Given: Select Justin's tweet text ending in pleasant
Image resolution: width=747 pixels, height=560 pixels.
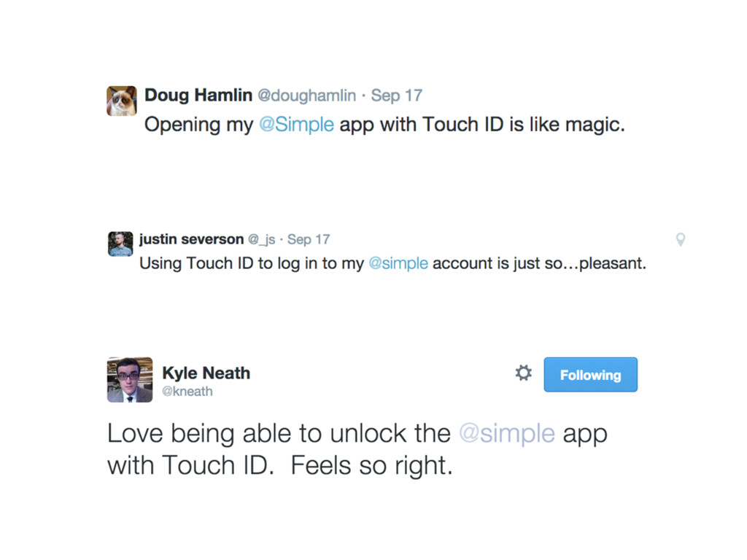Looking at the screenshot, I should (392, 263).
